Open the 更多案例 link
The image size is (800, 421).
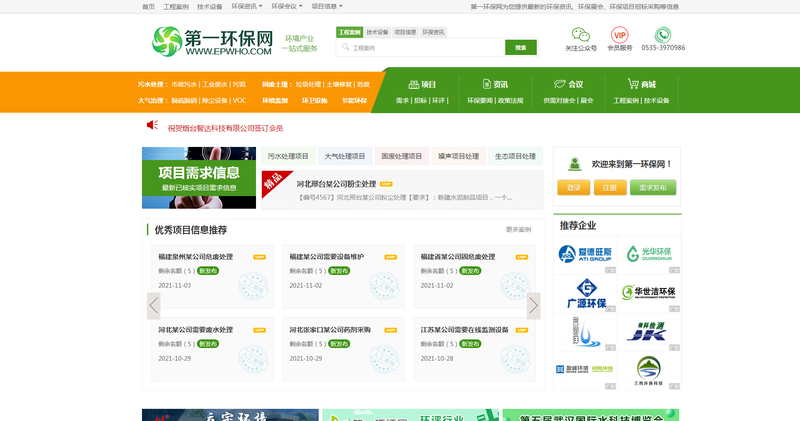pyautogui.click(x=518, y=230)
